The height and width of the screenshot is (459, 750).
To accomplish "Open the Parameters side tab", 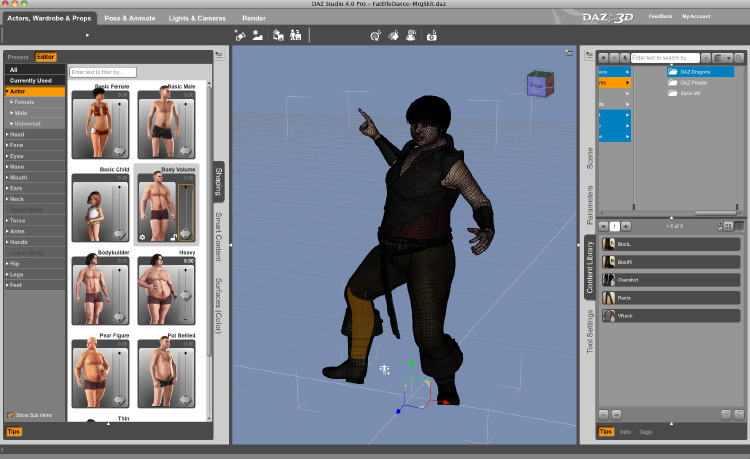I will (590, 205).
